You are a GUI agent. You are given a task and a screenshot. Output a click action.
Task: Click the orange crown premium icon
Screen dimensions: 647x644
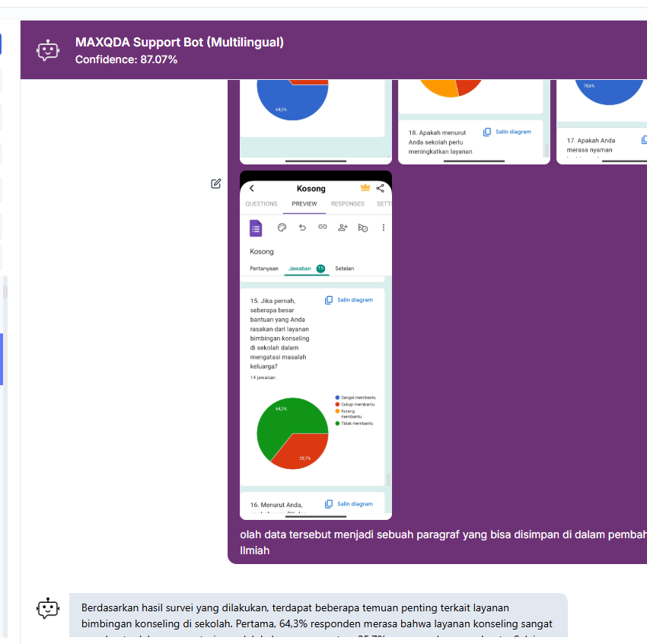[365, 188]
